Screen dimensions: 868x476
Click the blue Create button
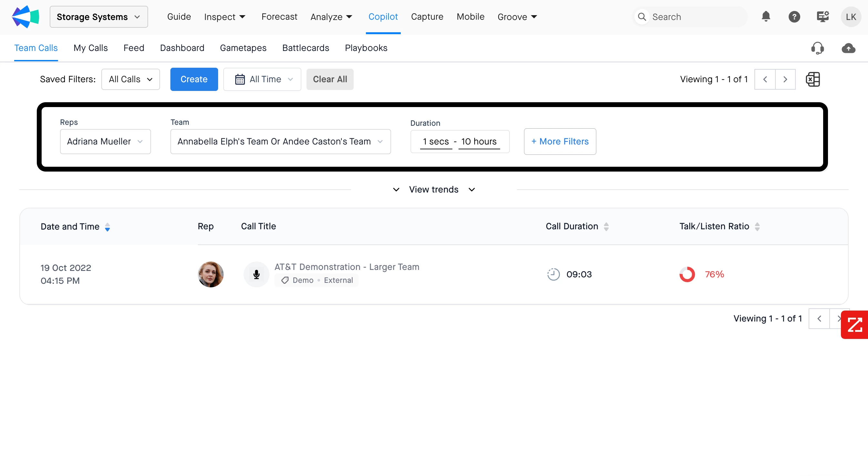194,79
